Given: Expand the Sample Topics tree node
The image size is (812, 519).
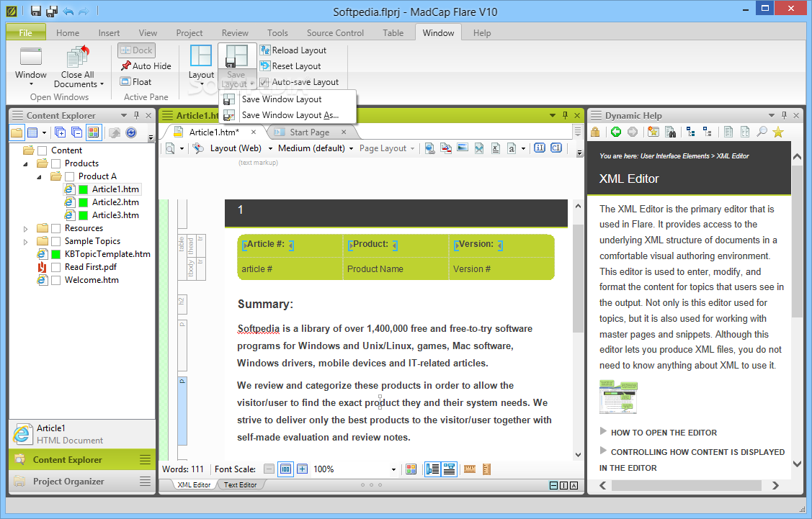Looking at the screenshot, I should tap(25, 241).
